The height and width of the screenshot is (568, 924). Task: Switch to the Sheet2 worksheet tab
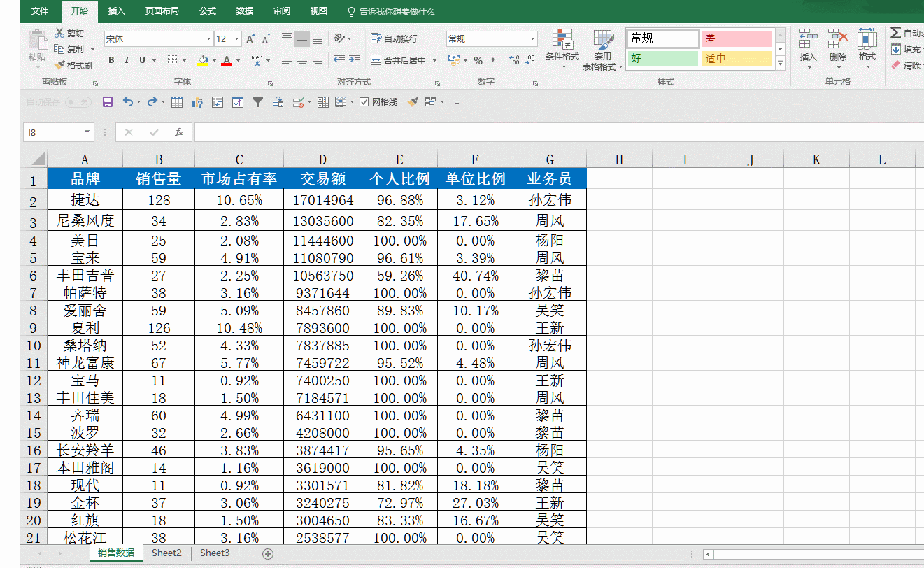pos(166,553)
